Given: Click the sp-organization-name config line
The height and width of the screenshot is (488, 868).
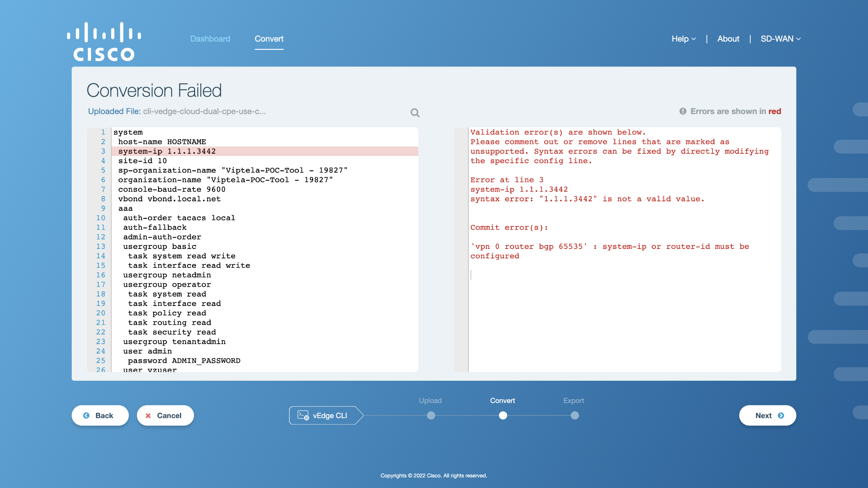Looking at the screenshot, I should pyautogui.click(x=233, y=170).
